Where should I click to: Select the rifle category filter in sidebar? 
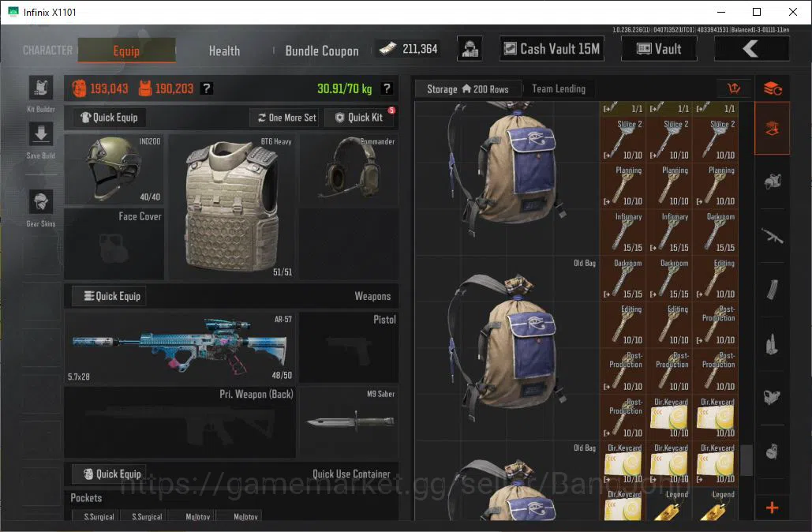[x=772, y=236]
